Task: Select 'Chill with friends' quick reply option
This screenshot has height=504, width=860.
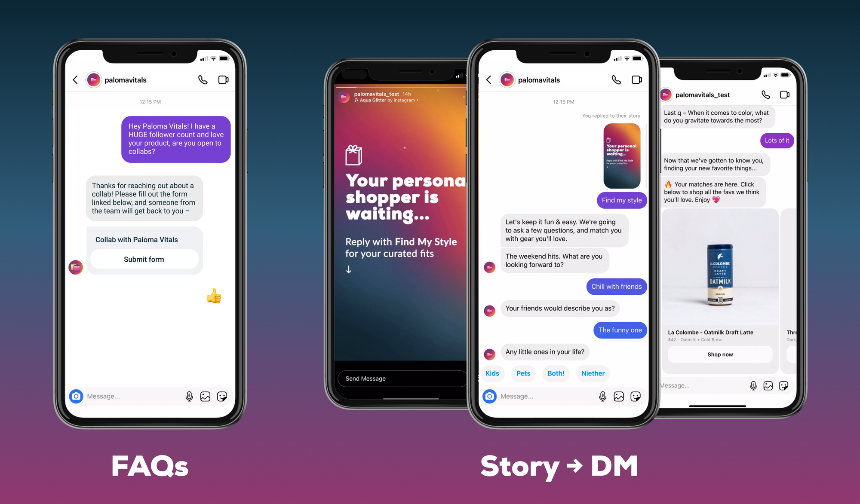Action: [616, 286]
